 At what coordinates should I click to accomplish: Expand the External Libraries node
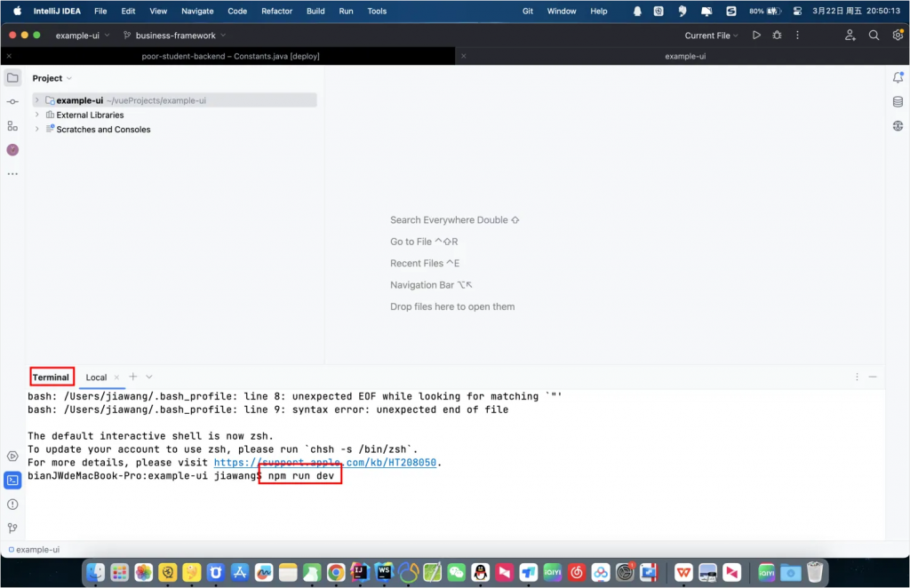pyautogui.click(x=36, y=115)
